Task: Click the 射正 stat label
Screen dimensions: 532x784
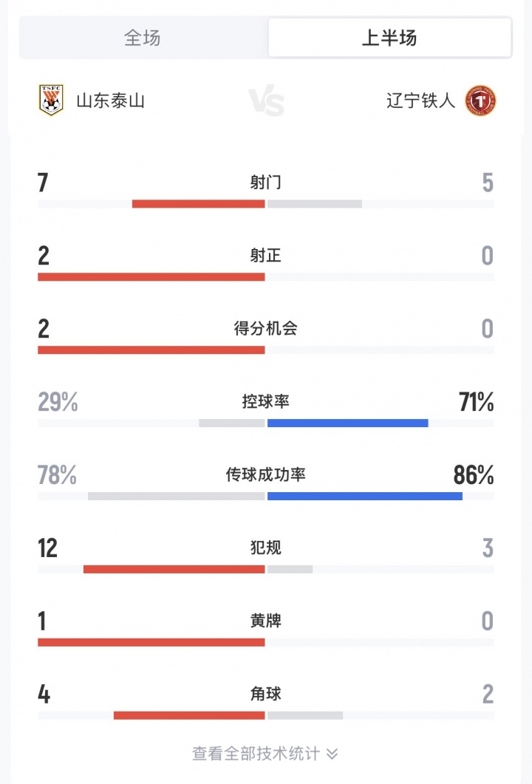Action: pos(266,256)
